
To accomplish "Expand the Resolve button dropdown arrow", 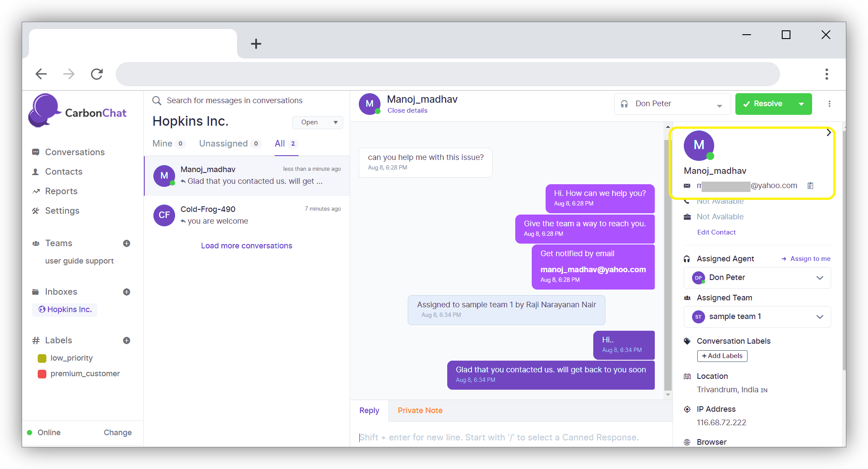I will pos(801,104).
